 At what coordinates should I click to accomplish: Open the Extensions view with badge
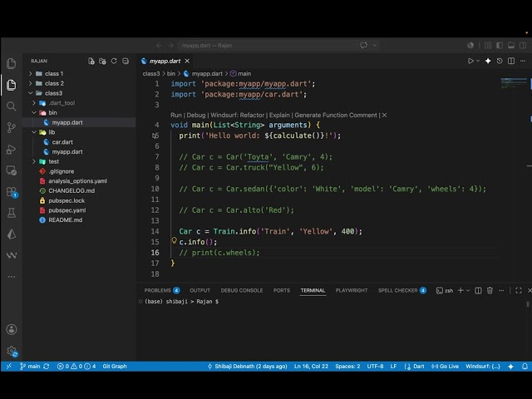[x=11, y=192]
